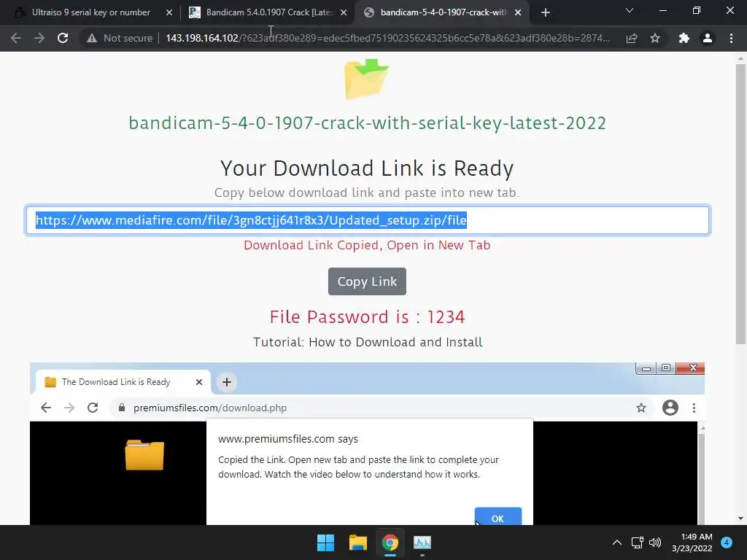Open File Explorer from the taskbar

click(x=357, y=542)
